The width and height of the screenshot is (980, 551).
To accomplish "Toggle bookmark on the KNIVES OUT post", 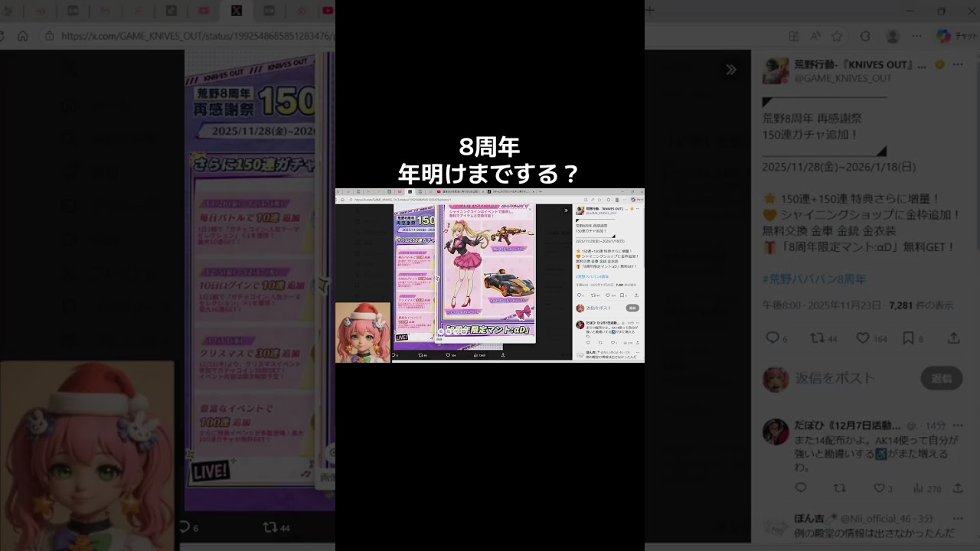I will pos(908,337).
